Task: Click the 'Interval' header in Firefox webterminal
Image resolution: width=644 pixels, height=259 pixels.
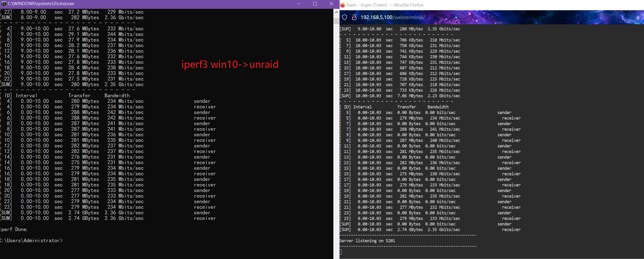Action: (x=362, y=107)
